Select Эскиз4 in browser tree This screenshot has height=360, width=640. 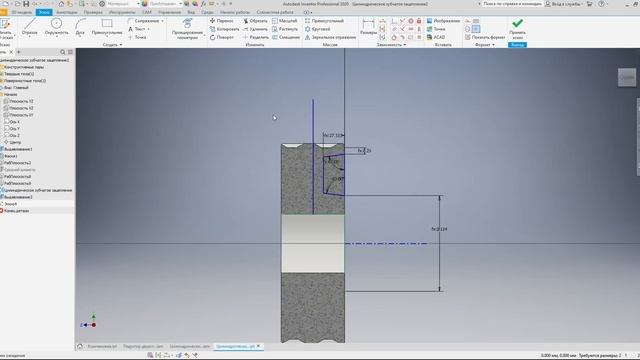9,204
